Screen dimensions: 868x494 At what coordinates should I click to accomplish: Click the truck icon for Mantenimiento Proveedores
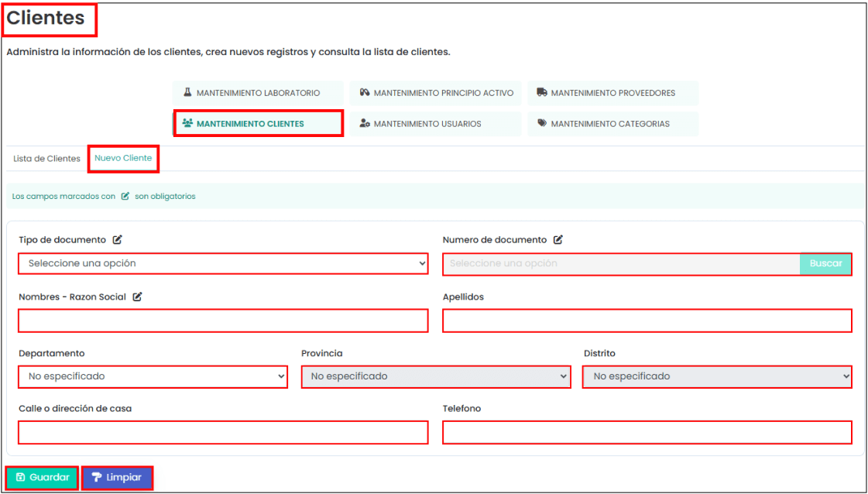(x=542, y=92)
